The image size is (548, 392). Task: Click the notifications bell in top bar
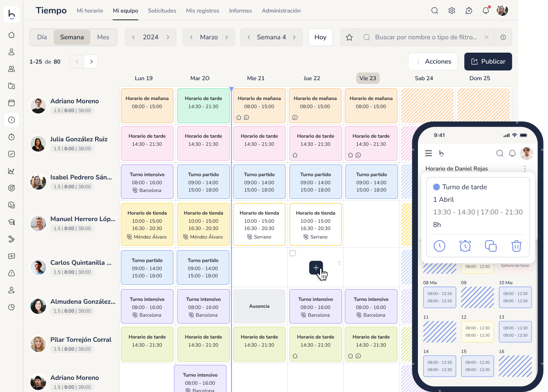(x=486, y=11)
